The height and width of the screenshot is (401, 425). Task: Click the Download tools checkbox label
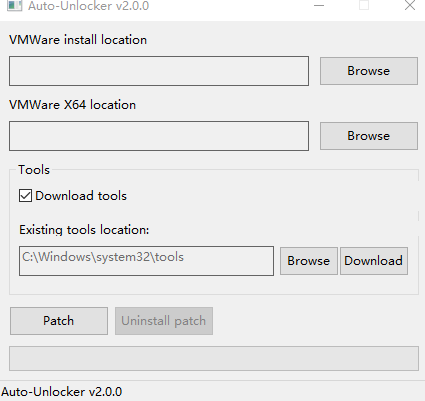[81, 196]
